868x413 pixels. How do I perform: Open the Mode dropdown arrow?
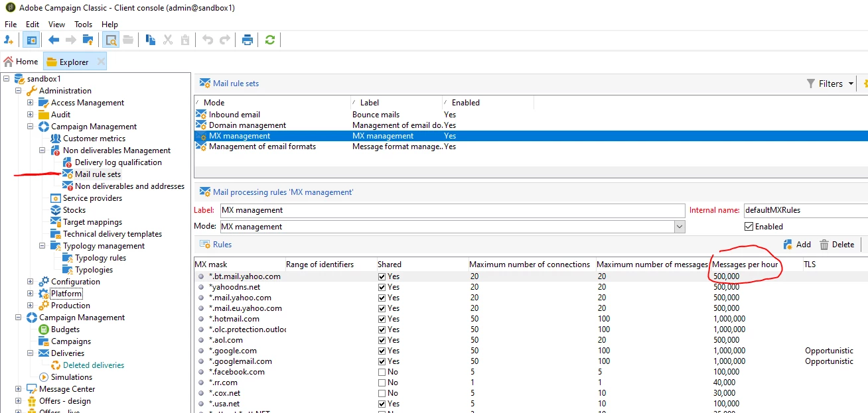[680, 227]
